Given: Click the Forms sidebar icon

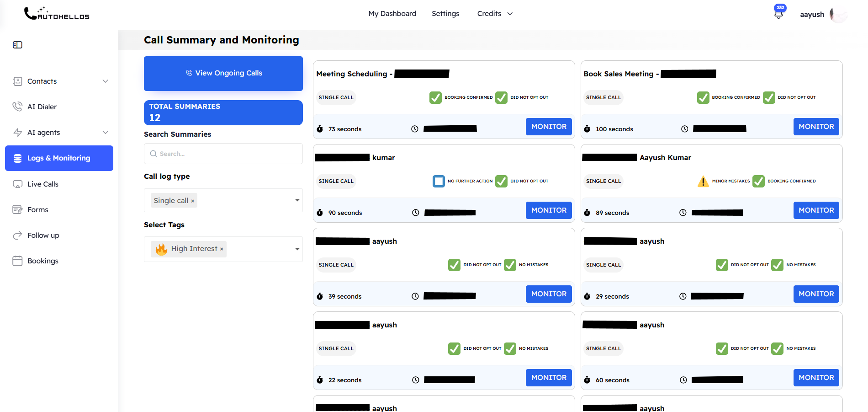Looking at the screenshot, I should (17, 209).
